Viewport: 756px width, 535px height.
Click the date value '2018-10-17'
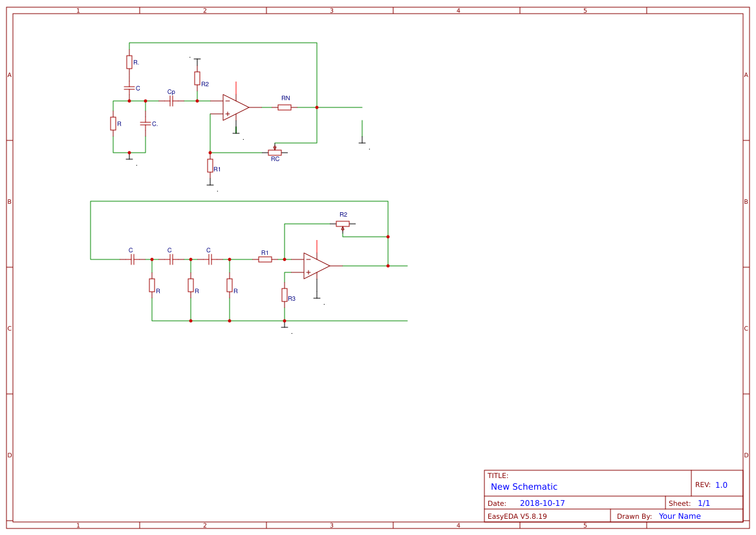(x=542, y=503)
